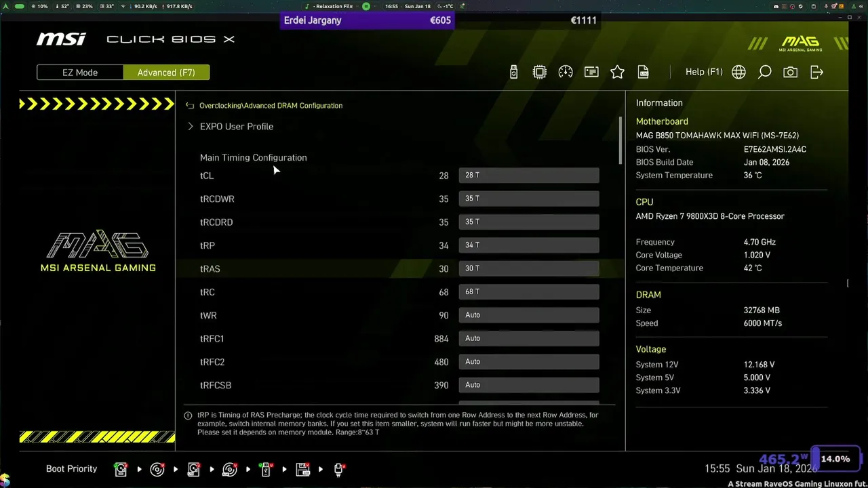Select the green-checked hard disk boot device

[121, 469]
